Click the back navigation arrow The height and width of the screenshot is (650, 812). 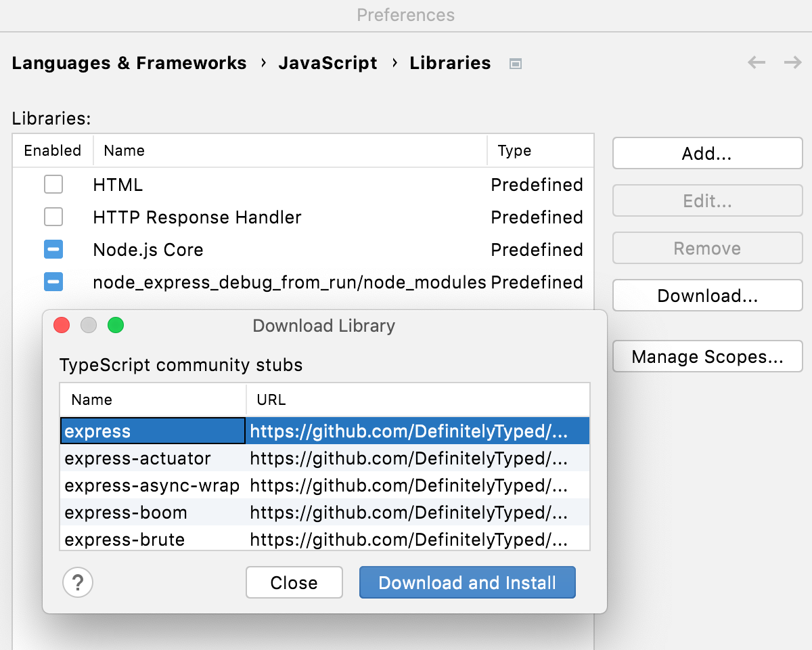pos(756,62)
